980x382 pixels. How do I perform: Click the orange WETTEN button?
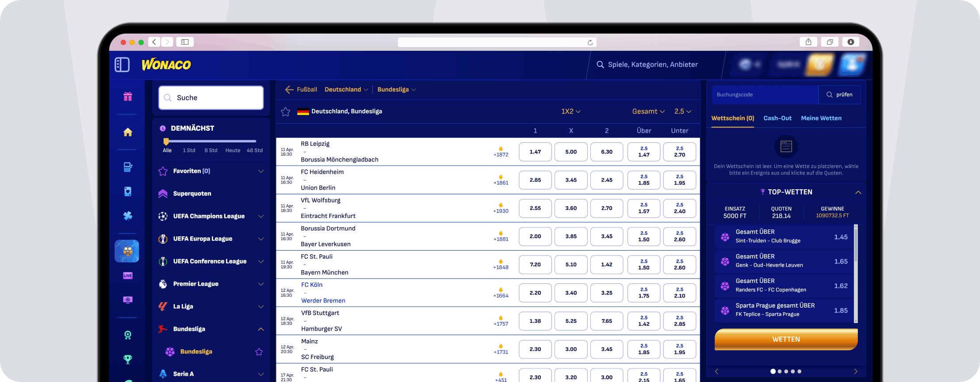[786, 339]
